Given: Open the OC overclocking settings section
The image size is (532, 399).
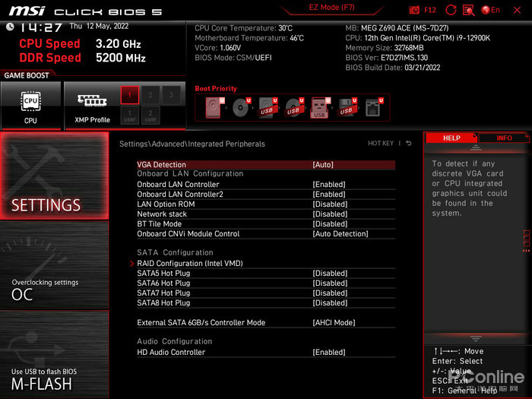Looking at the screenshot, I should pyautogui.click(x=54, y=265).
